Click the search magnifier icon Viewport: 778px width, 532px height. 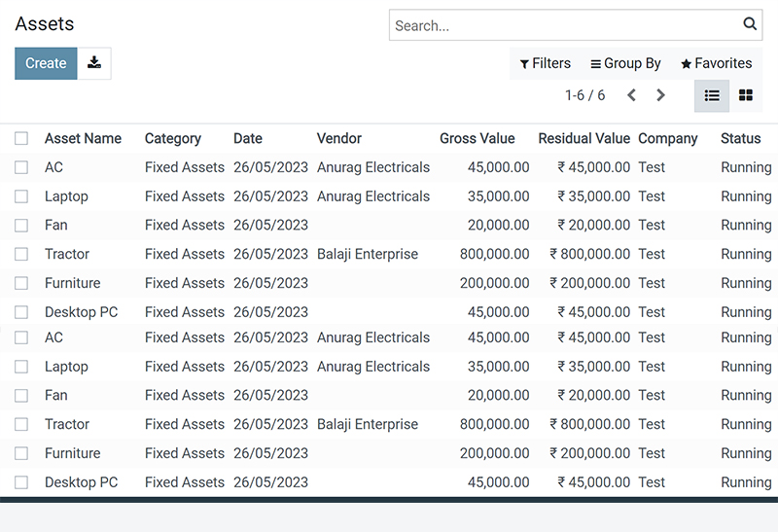click(750, 23)
